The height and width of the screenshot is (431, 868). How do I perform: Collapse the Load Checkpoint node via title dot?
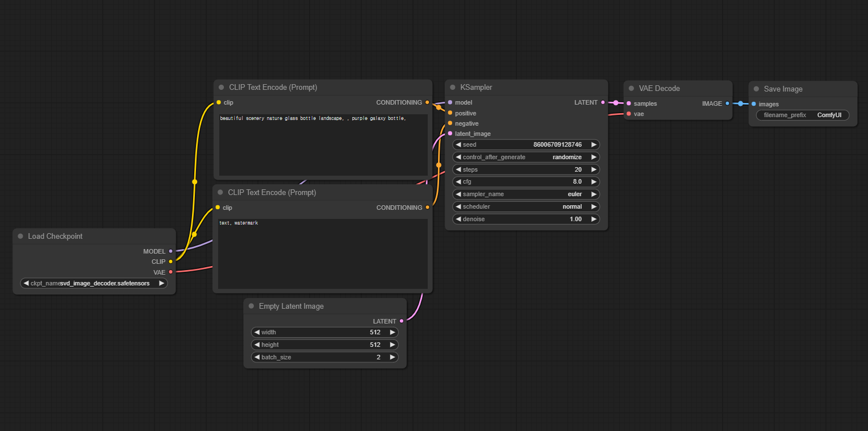tap(20, 236)
